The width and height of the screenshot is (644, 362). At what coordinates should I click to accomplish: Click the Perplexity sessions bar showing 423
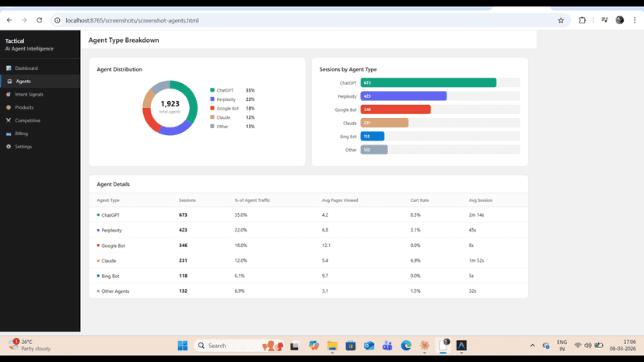pos(404,96)
